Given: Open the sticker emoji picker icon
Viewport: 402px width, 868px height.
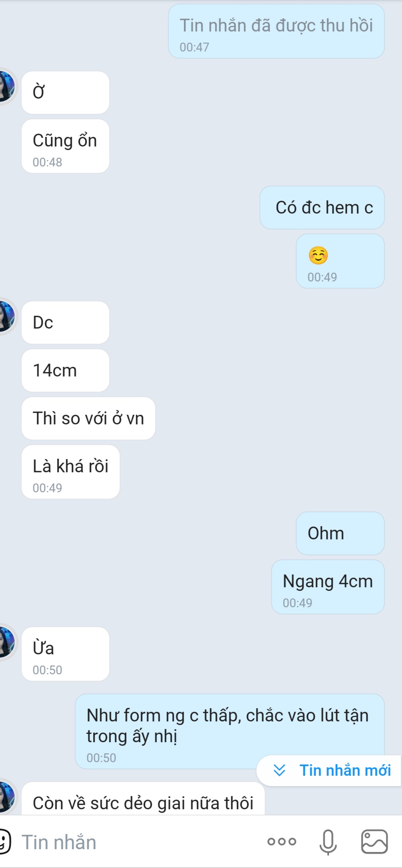Looking at the screenshot, I should tap(4, 842).
